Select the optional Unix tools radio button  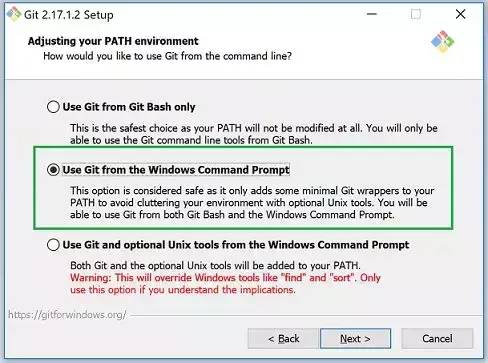pos(53,245)
